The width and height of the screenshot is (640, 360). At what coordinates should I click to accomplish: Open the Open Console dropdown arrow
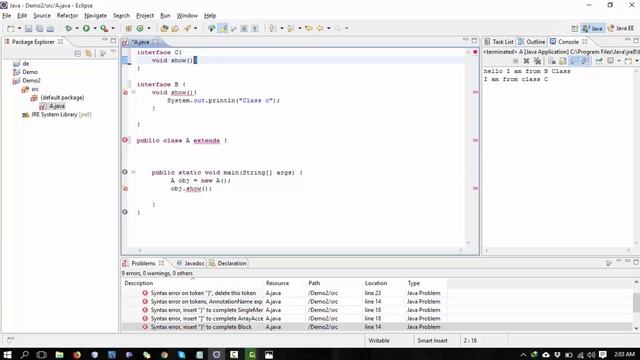tap(637, 61)
